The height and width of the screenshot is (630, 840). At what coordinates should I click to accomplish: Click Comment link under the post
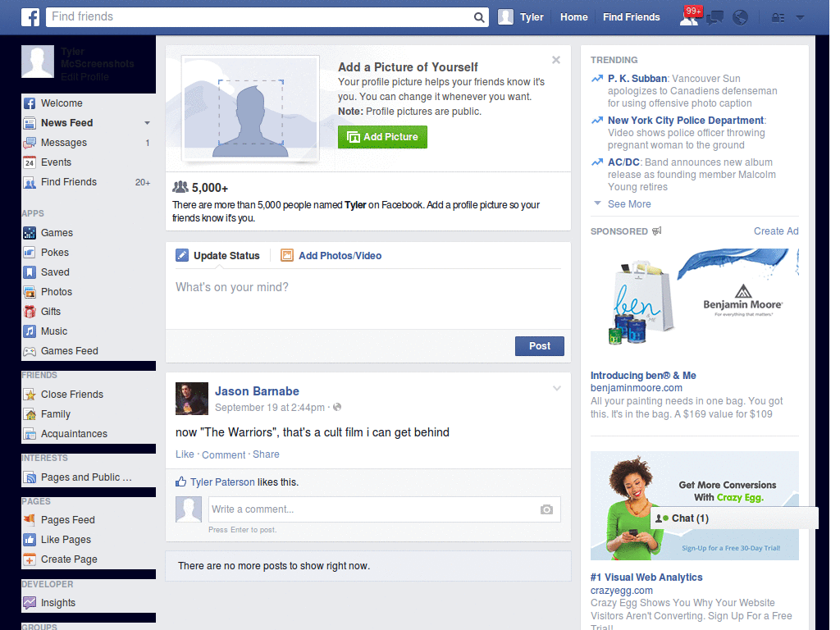223,454
